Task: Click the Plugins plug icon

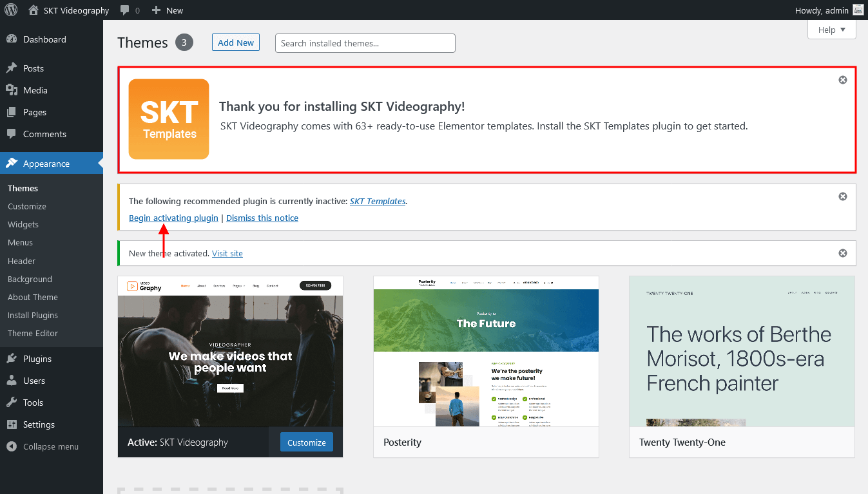Action: 12,359
